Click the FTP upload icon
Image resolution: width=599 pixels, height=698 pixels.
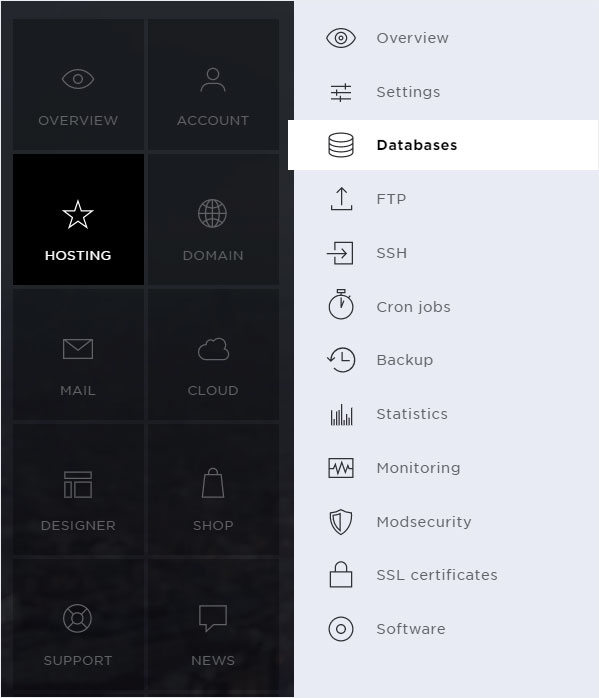pos(341,199)
